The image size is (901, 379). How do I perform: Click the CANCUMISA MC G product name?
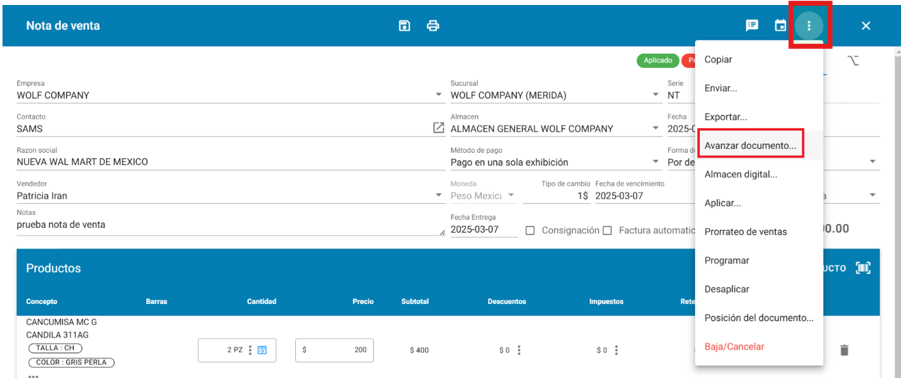(61, 322)
